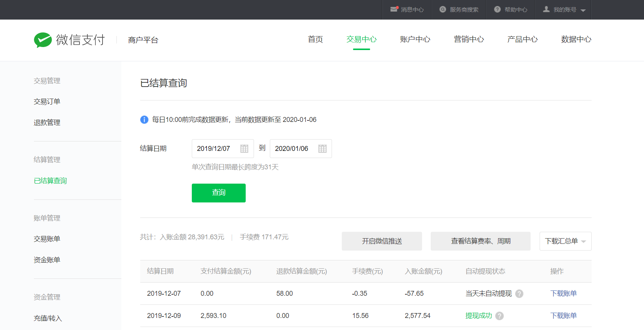Click 支付结算金额(元) column header

pyautogui.click(x=226, y=271)
